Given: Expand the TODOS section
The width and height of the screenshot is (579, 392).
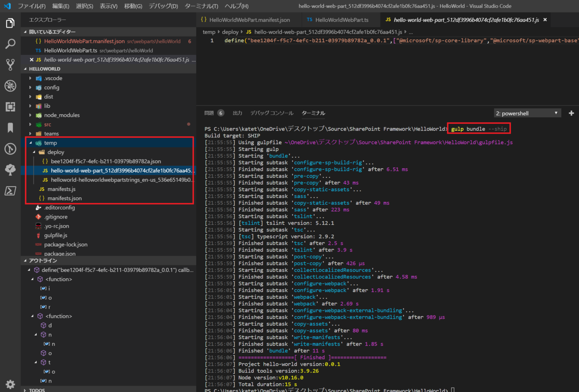Looking at the screenshot, I should pyautogui.click(x=109, y=390).
